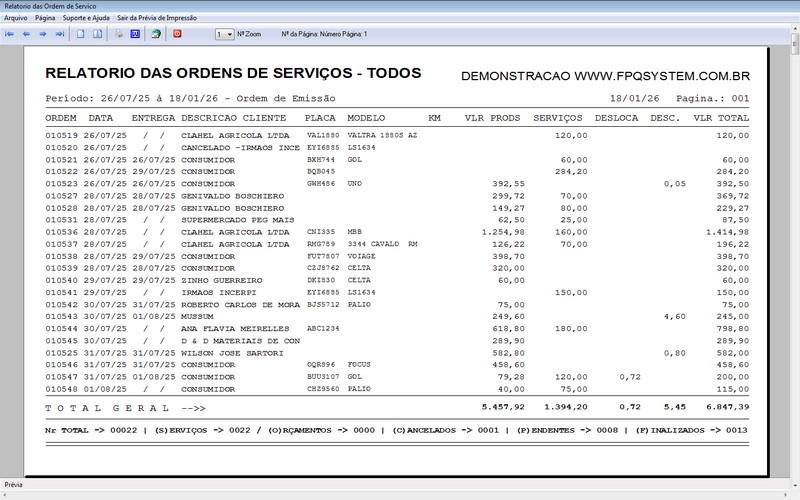Viewport: 800px width, 500px height.
Task: Jump to the last page icon
Action: [60, 34]
